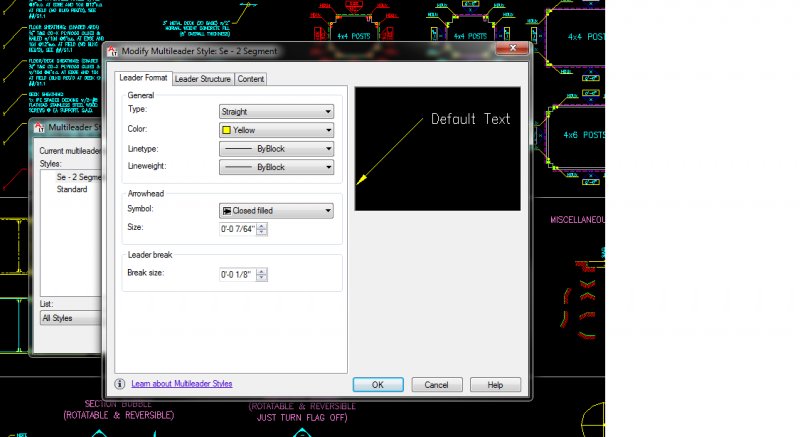Click the arrowhead Size input field

coord(238,229)
